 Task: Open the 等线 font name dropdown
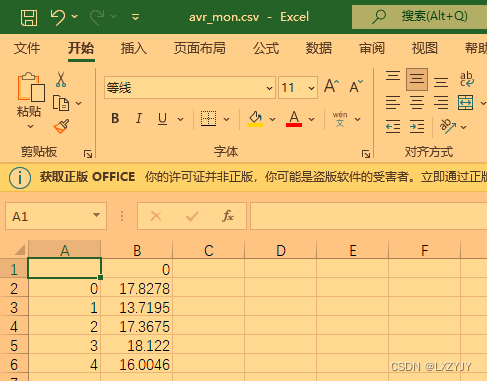pos(269,88)
